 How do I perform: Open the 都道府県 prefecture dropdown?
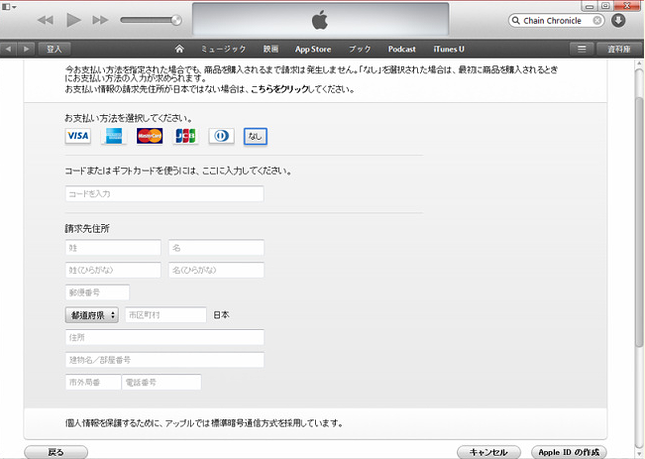[91, 314]
